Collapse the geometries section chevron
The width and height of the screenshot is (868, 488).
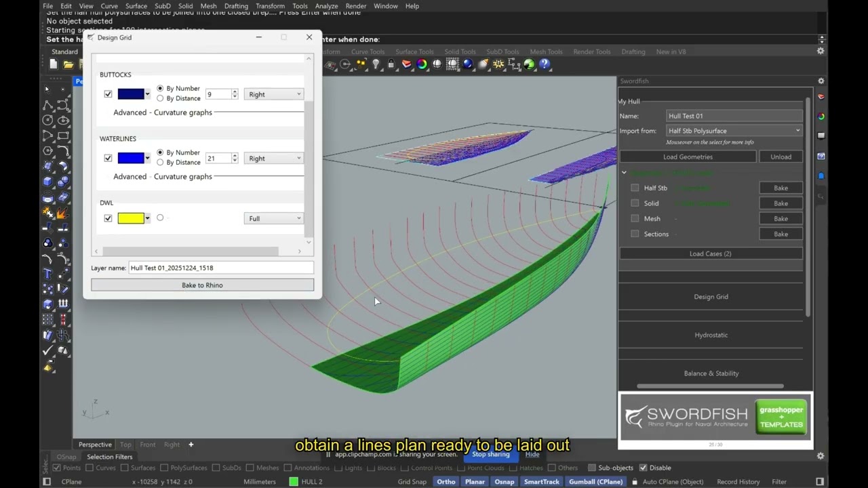click(x=624, y=173)
